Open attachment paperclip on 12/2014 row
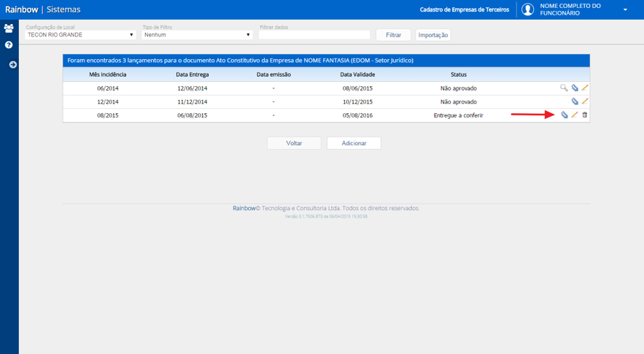Viewport: 644px width, 354px height. point(575,101)
